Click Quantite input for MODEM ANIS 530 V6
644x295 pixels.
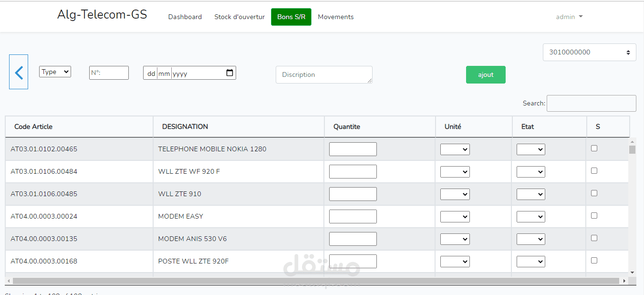[x=353, y=239]
